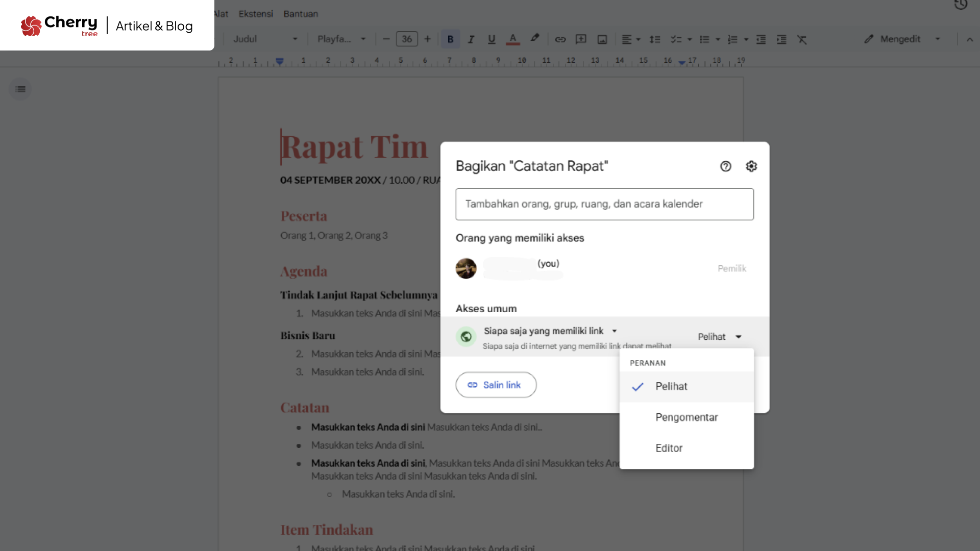Viewport: 980px width, 551px height.
Task: Open the Ekstensi menu
Action: point(256,14)
